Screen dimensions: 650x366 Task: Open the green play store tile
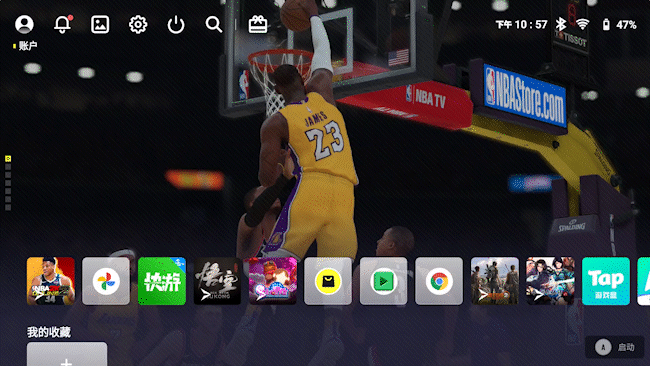tap(383, 281)
